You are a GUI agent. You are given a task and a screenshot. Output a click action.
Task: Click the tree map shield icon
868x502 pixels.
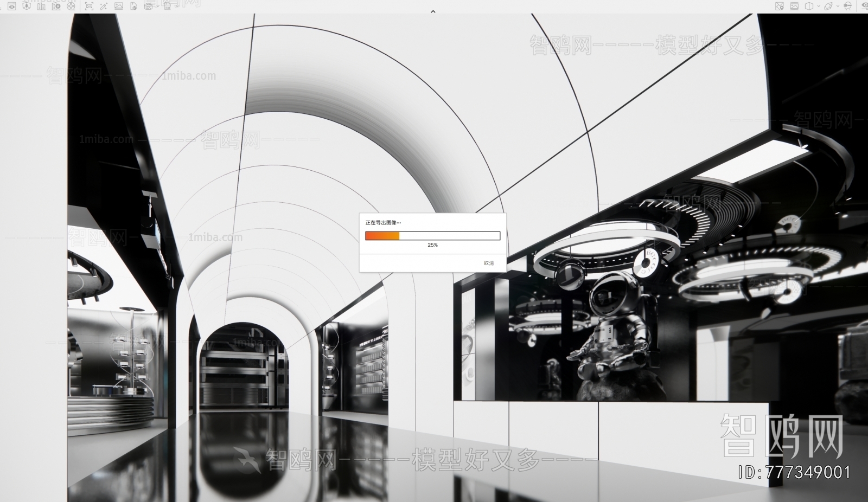(26, 6)
